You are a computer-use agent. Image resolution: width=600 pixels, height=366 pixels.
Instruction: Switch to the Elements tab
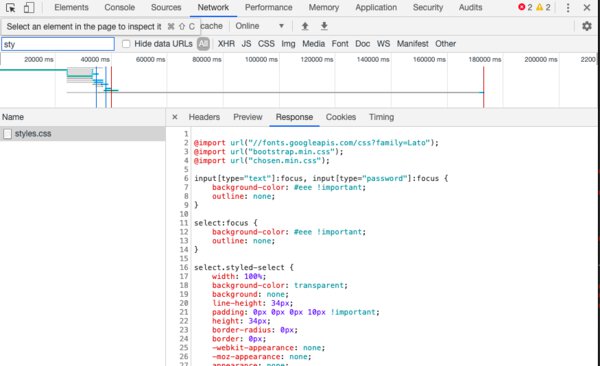71,8
